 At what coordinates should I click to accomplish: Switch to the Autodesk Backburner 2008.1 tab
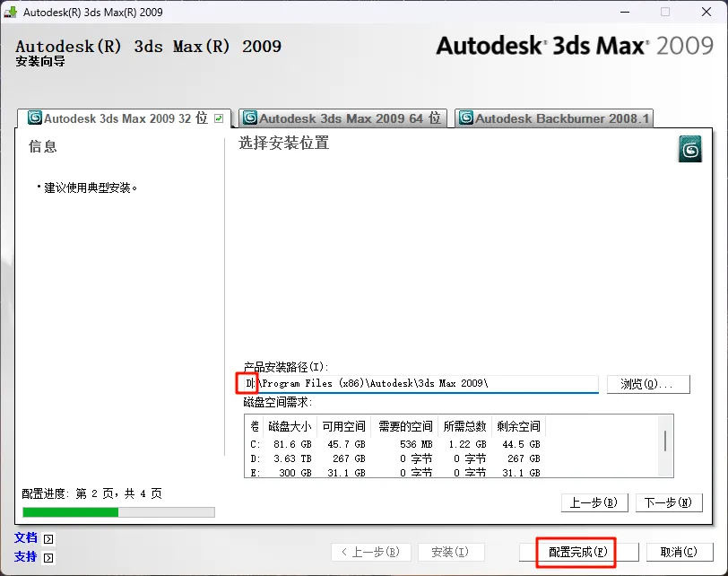point(554,118)
